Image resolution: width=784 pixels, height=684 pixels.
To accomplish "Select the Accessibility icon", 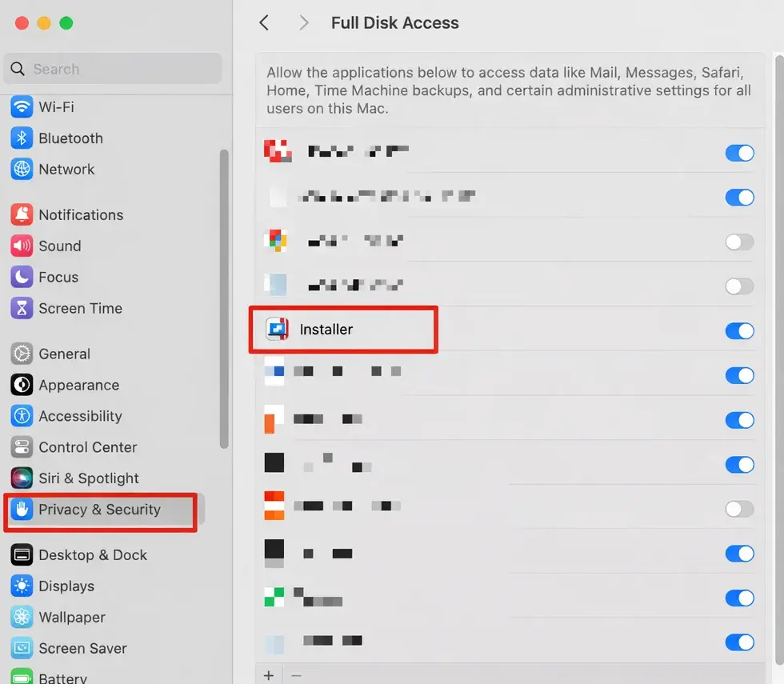I will (x=22, y=416).
